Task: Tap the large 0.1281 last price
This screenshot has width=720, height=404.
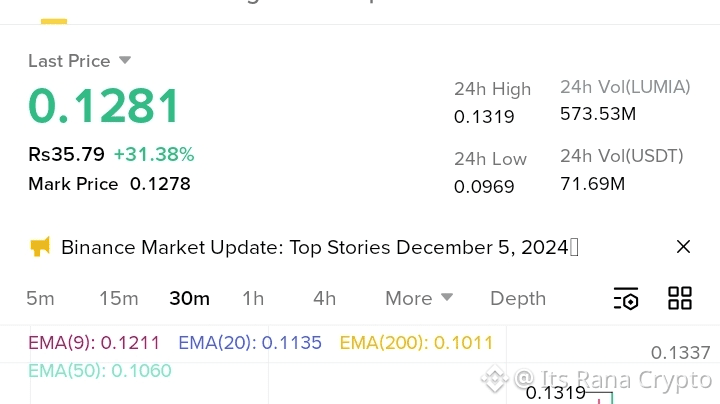Action: pos(104,106)
